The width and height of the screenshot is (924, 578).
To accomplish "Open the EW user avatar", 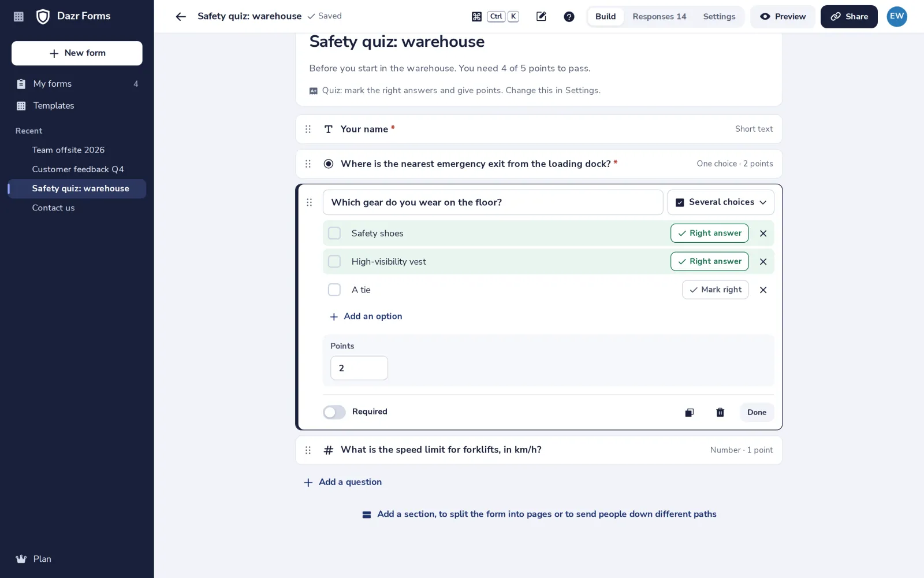I will tap(897, 16).
